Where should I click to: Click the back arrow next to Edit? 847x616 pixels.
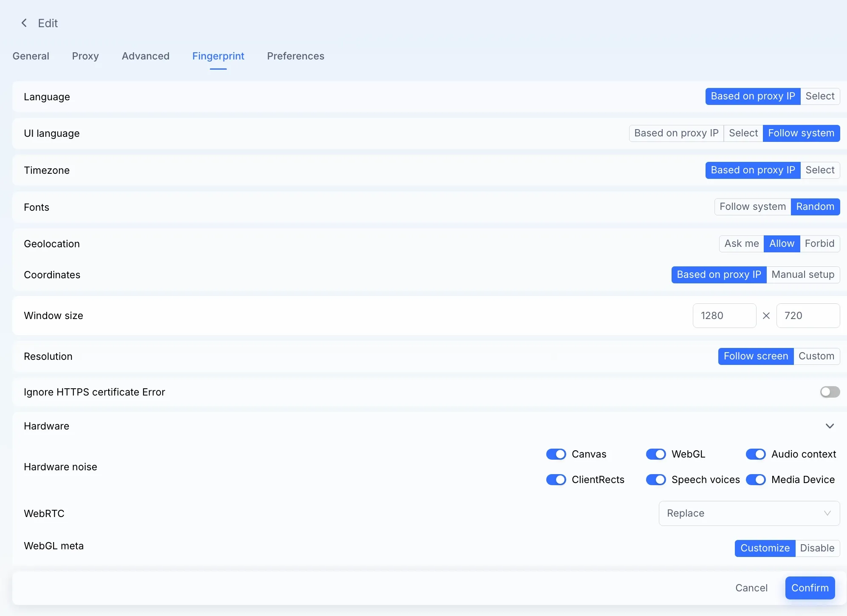click(x=24, y=23)
